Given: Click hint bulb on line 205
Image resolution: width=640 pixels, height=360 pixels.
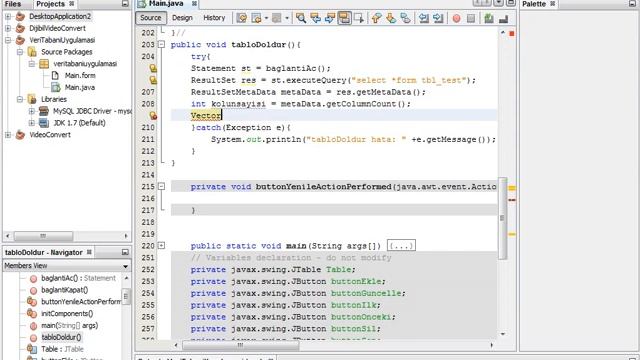Looking at the screenshot, I should coord(153,68).
